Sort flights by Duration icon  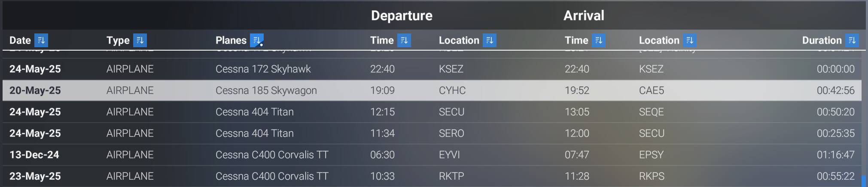click(852, 40)
